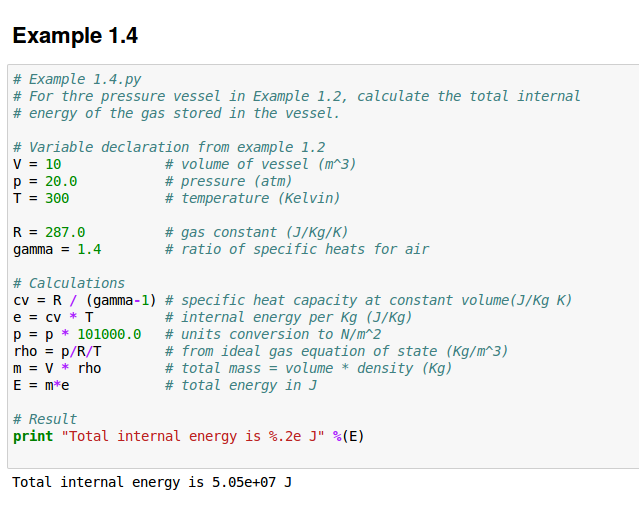This screenshot has height=524, width=639.
Task: Click the output text "Total internal energy is 5.05e+07 J"
Action: click(152, 482)
